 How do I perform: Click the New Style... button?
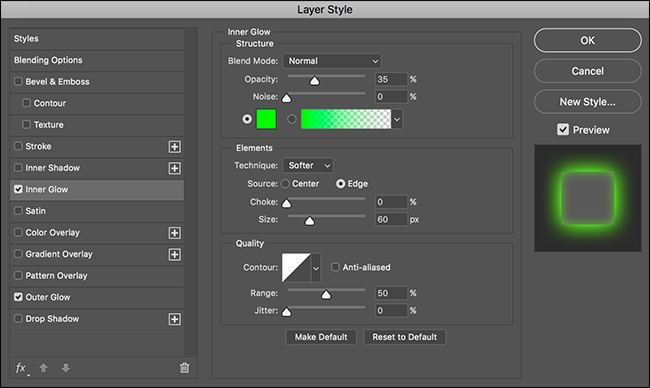tap(587, 102)
